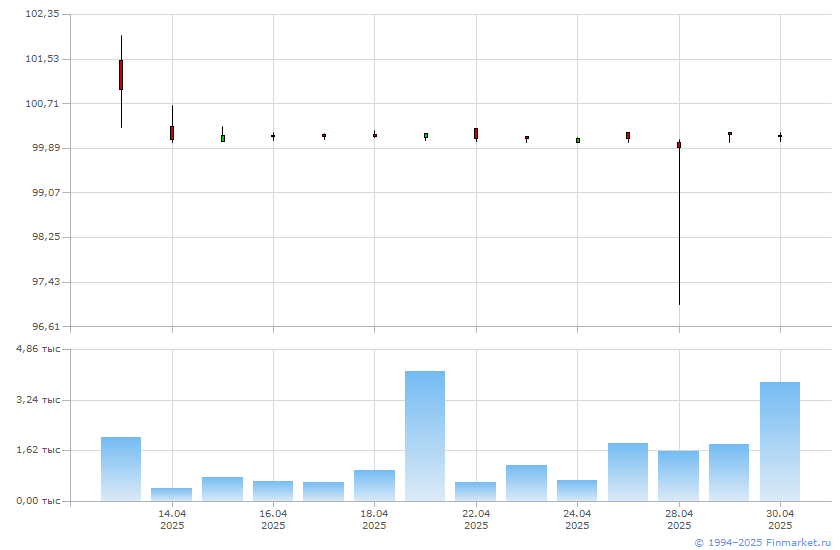The height and width of the screenshot is (550, 840).
Task: Select the candlestick on 30.04
Action: (x=780, y=137)
